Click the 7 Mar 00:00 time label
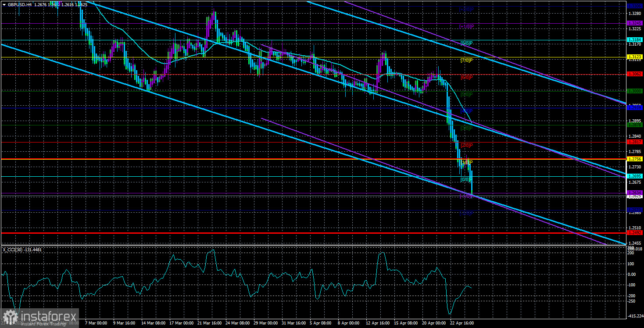This screenshot has height=328, width=644. click(95, 324)
